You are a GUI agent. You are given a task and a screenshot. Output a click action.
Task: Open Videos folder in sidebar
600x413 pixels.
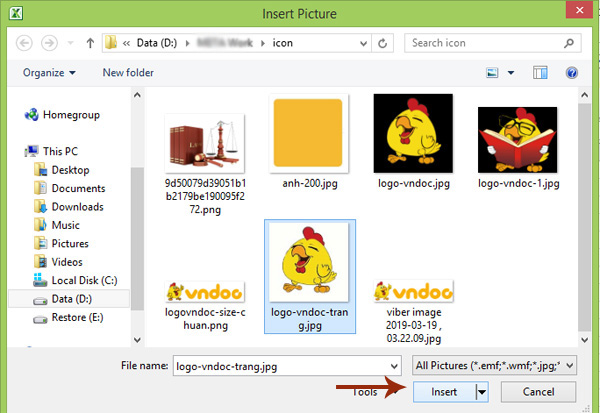tap(58, 262)
